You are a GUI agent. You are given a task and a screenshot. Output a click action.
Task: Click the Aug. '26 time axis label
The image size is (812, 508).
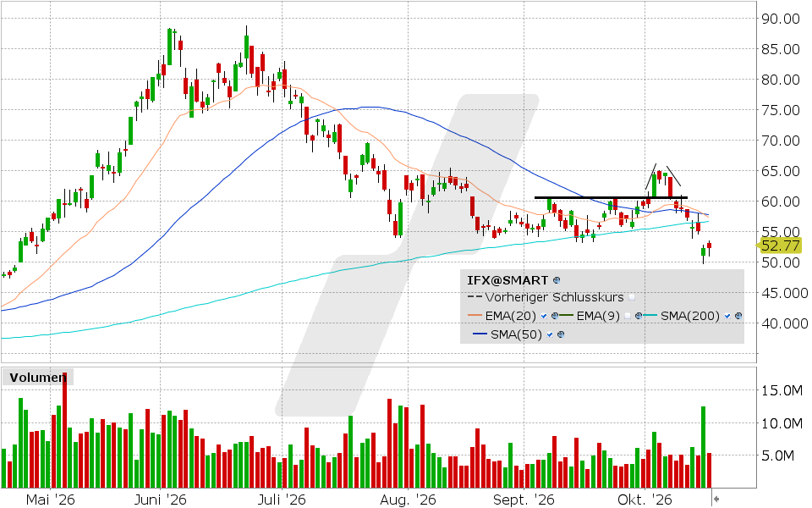[x=408, y=500]
